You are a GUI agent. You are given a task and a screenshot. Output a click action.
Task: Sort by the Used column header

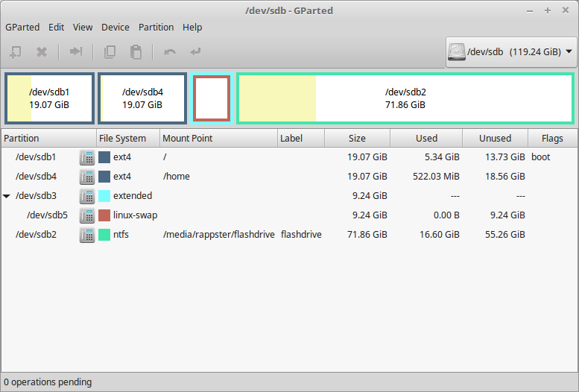pyautogui.click(x=426, y=138)
